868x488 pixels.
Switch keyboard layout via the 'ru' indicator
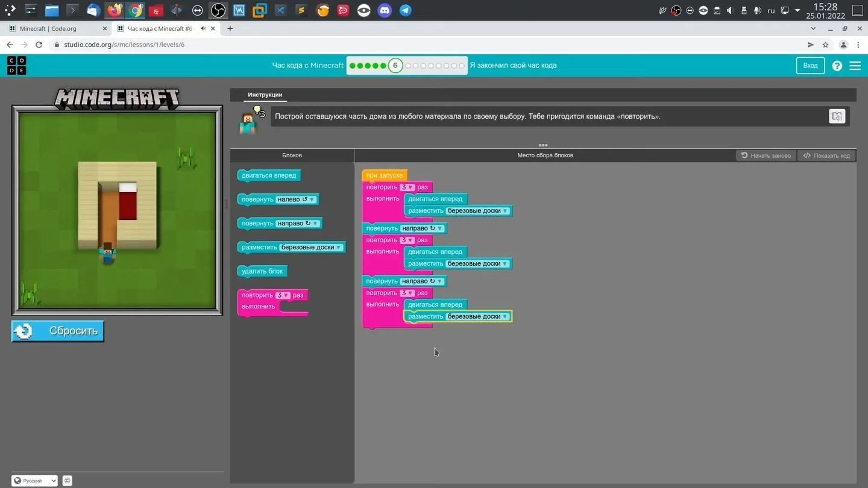pyautogui.click(x=771, y=11)
